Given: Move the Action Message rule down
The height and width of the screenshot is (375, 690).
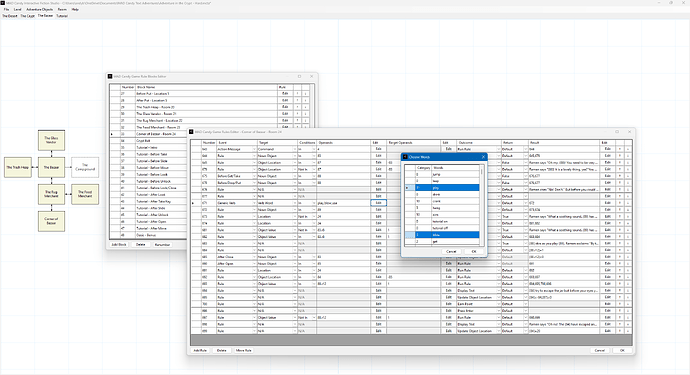Looking at the screenshot, I should tap(628, 149).
